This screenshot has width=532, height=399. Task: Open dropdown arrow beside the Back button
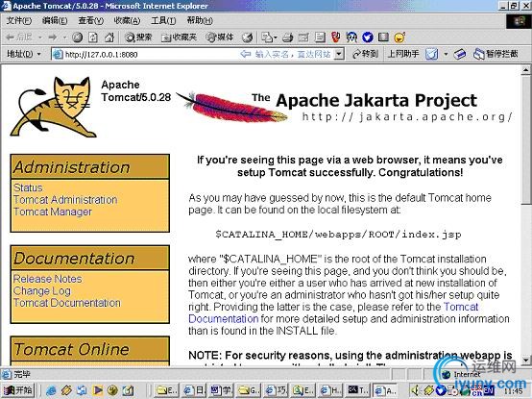[39, 37]
